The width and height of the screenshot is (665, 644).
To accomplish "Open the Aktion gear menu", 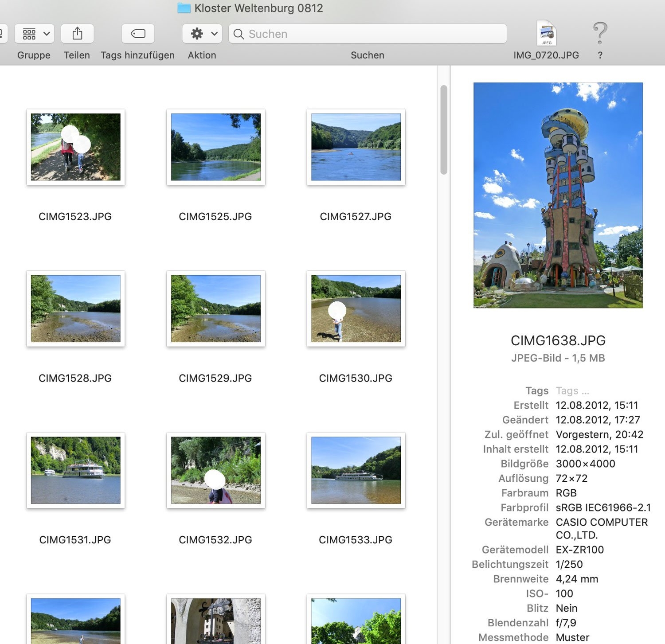I will (x=202, y=34).
